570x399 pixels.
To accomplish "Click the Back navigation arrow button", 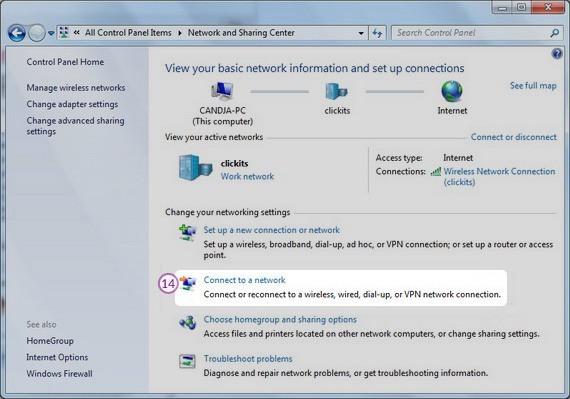I will click(x=17, y=33).
